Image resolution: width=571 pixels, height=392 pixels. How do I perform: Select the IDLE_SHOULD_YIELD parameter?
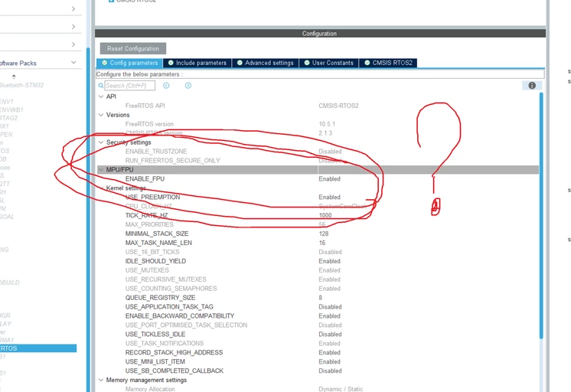pyautogui.click(x=155, y=261)
